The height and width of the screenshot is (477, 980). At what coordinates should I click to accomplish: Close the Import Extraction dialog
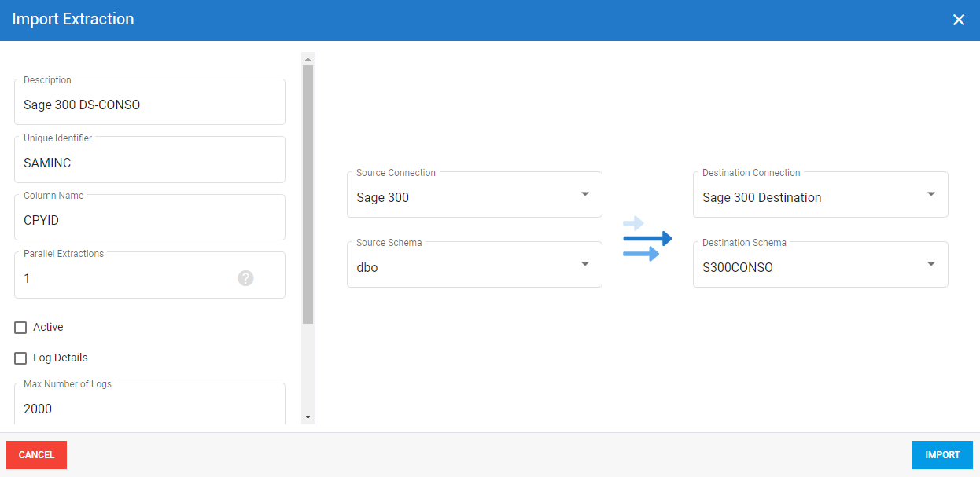(958, 20)
